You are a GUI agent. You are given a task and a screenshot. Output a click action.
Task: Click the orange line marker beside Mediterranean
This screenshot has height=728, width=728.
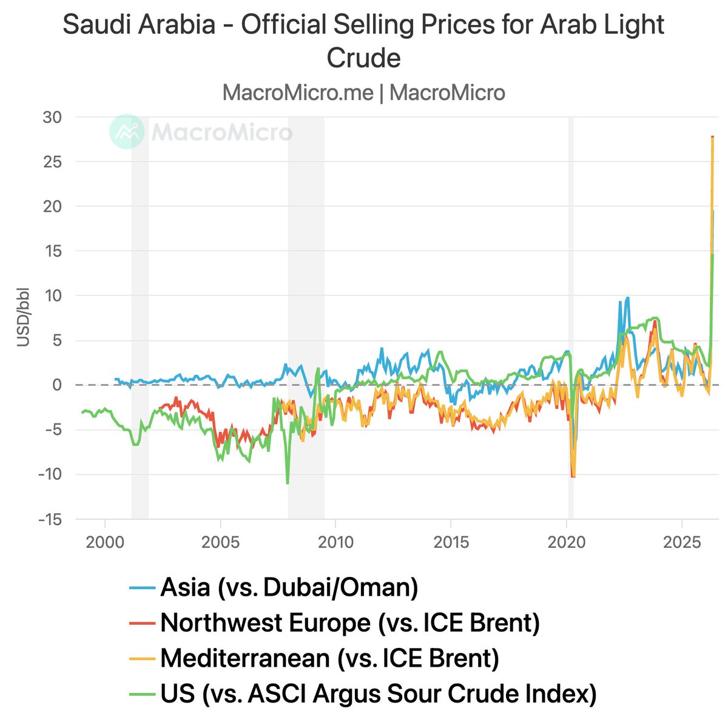[143, 658]
